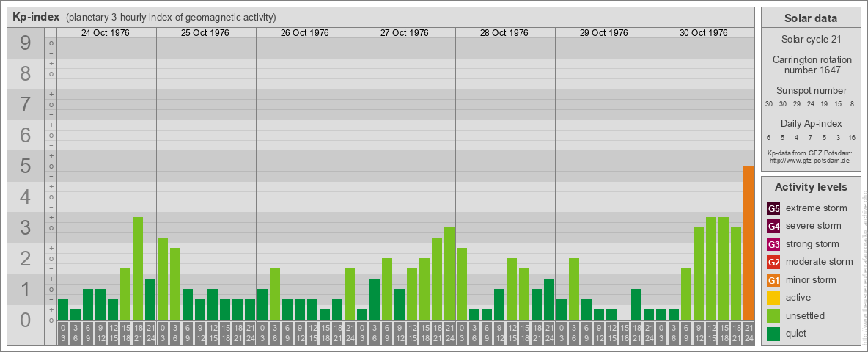Click the G4 severe storm badge
The width and height of the screenshot is (868, 352).
(x=773, y=226)
